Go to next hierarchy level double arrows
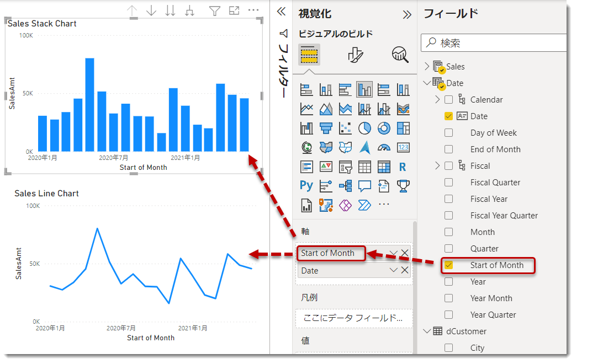This screenshot has height=364, width=603. coord(171,10)
